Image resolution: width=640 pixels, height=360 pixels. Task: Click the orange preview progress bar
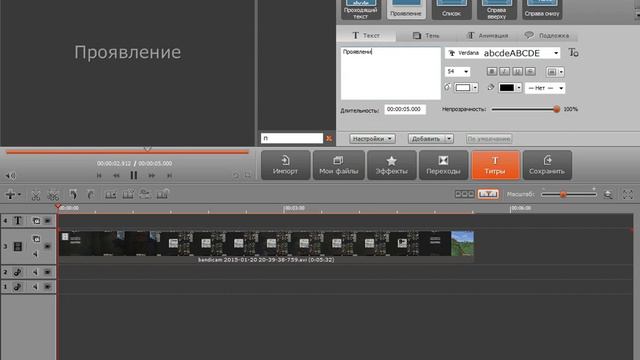(x=127, y=152)
